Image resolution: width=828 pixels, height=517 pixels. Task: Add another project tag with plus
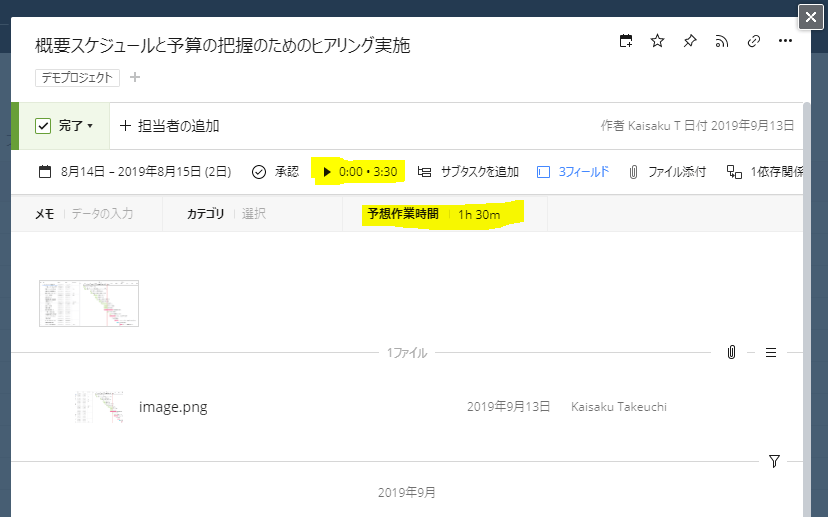pos(135,77)
